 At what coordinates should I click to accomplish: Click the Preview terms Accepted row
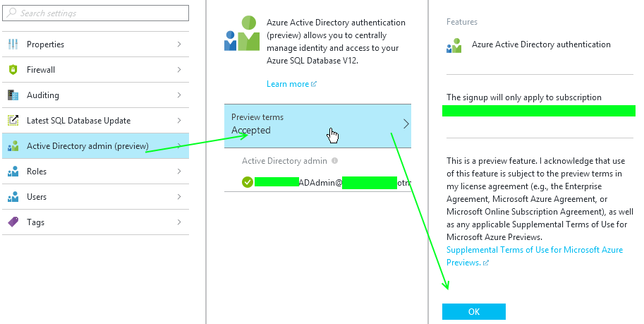(317, 126)
